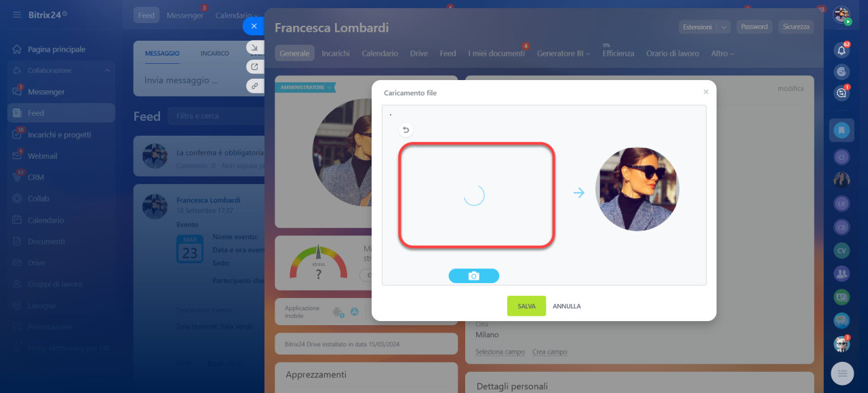Click Annulla to cancel upload
868x393 pixels.
566,306
